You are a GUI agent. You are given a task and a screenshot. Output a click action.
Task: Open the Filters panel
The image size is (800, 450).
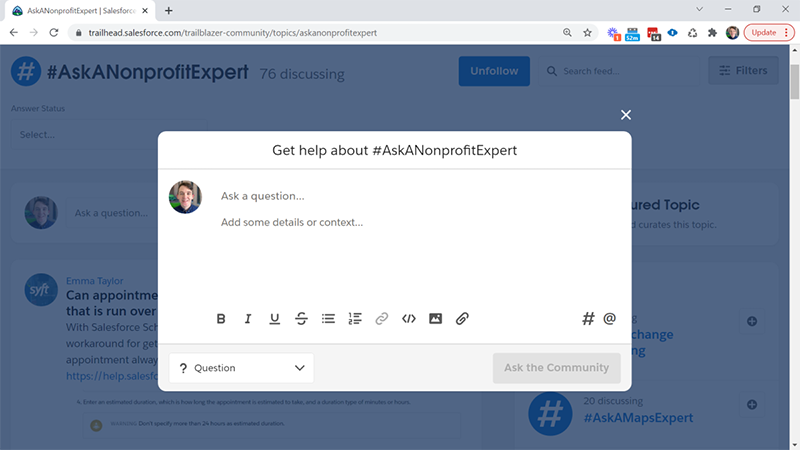743,70
